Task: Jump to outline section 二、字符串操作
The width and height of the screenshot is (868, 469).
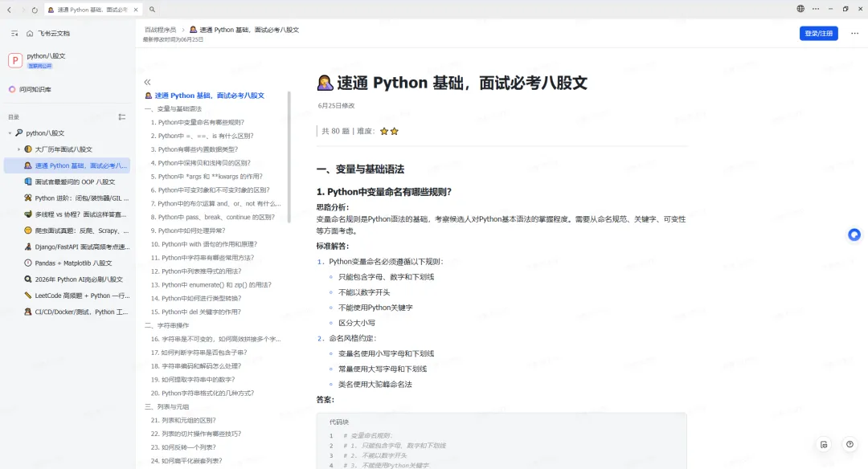Action: coord(166,326)
